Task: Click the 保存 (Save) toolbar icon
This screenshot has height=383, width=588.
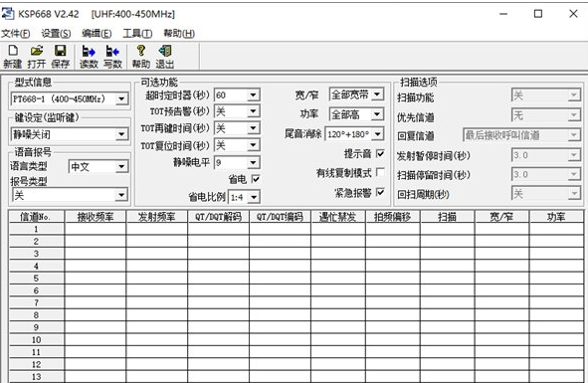Action: pyautogui.click(x=60, y=57)
